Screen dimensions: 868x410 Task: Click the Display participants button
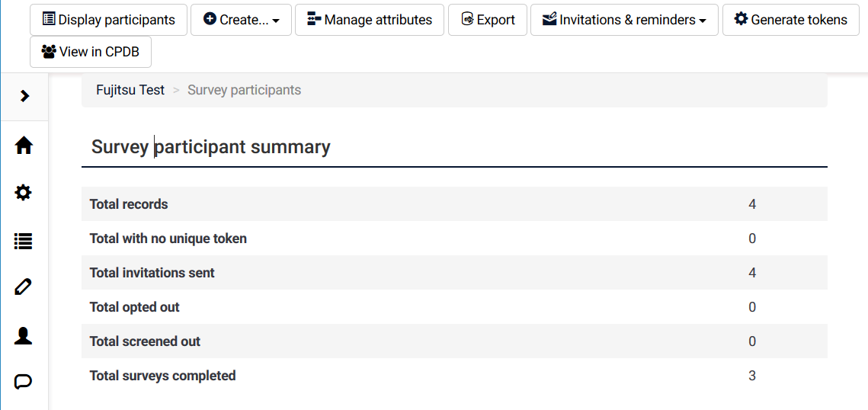[108, 20]
